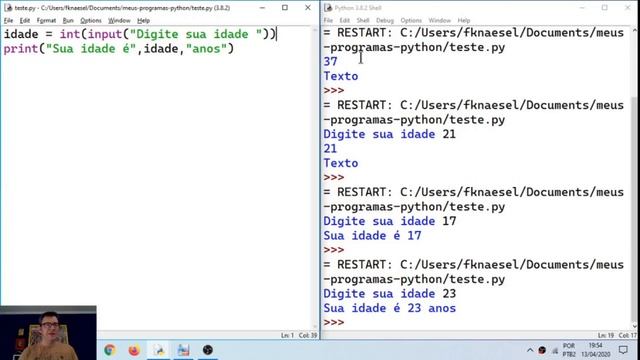Screen dimensions: 640x360
Task: Click network icon in system tray
Action: coord(555,350)
